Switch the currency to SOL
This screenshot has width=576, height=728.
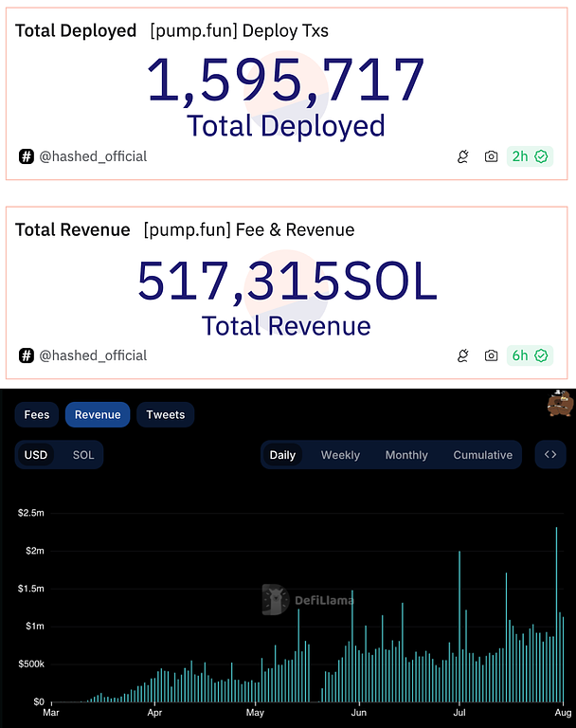83,455
